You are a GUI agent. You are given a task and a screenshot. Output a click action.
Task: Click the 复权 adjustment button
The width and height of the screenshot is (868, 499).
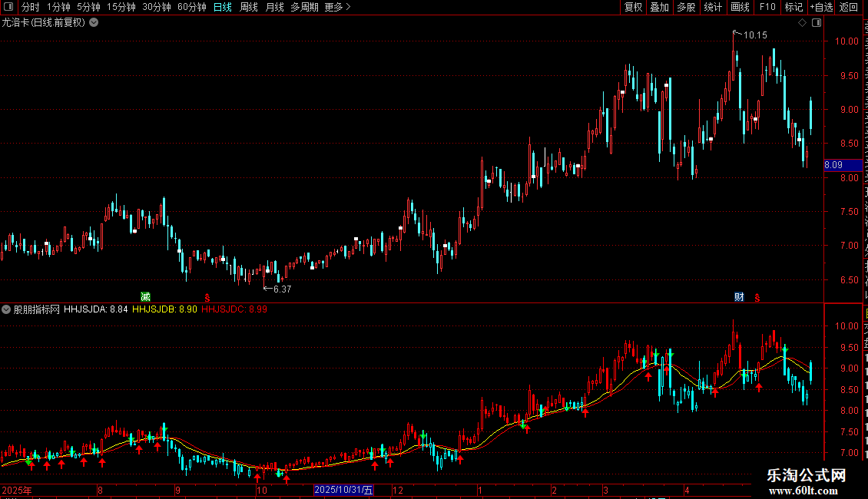pyautogui.click(x=633, y=7)
